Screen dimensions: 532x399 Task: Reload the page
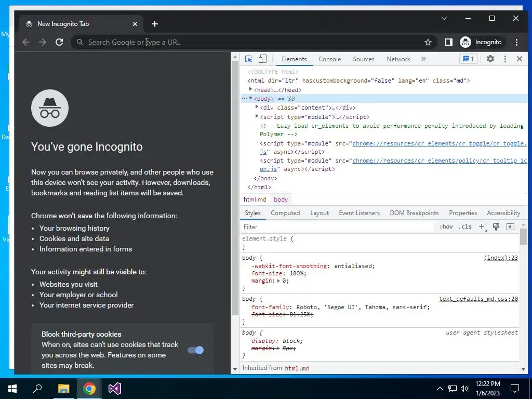(59, 42)
